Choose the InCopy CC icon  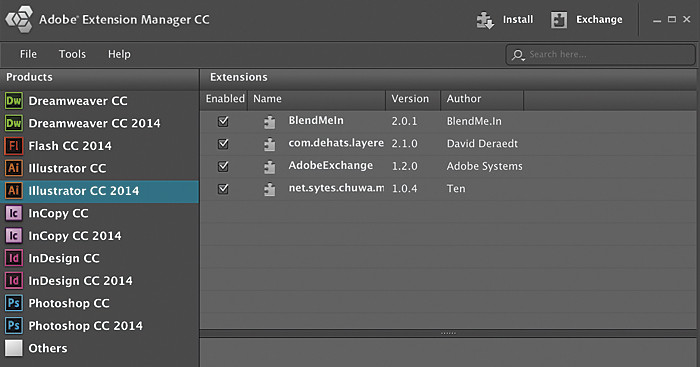pyautogui.click(x=14, y=213)
